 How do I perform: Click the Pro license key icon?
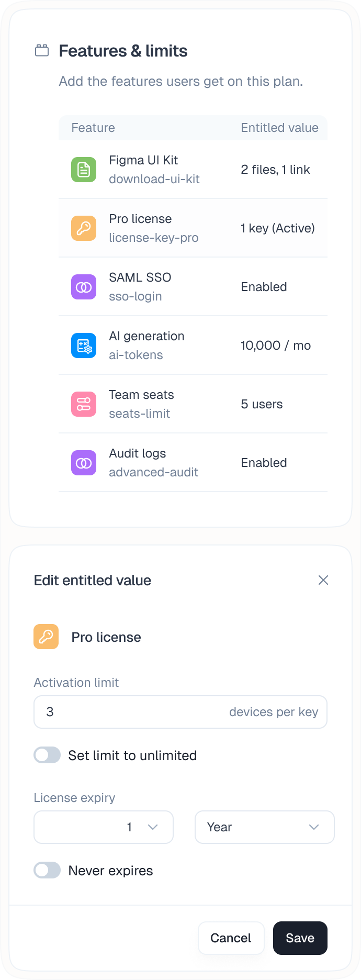point(83,228)
